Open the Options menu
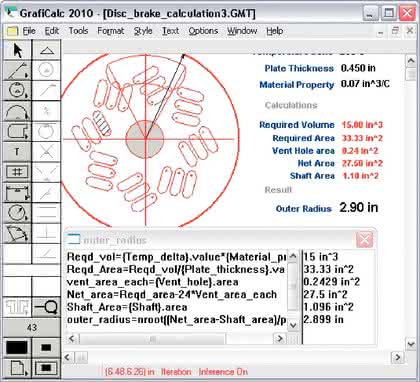Screen dimensions: 420x382 203,31
